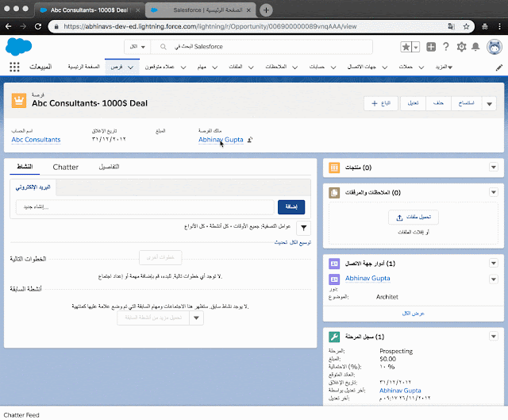
Task: Click the Notes and Attachments list icon
Action: coord(334,192)
